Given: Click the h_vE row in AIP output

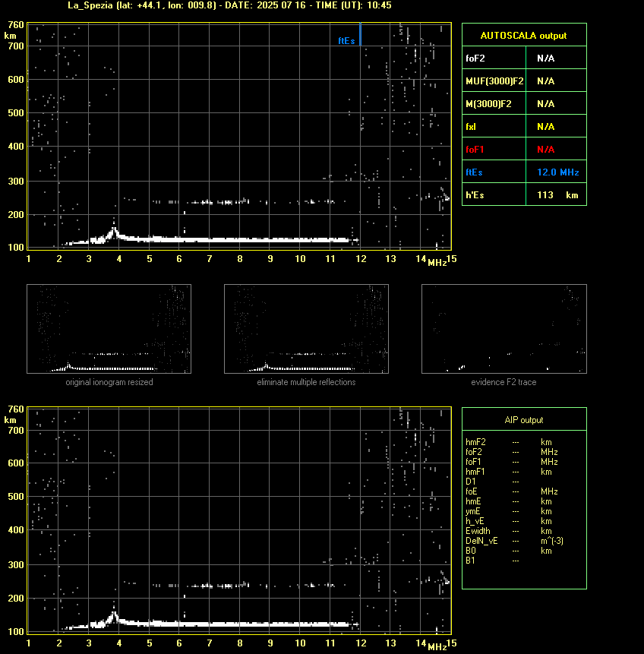Looking at the screenshot, I should pos(509,521).
